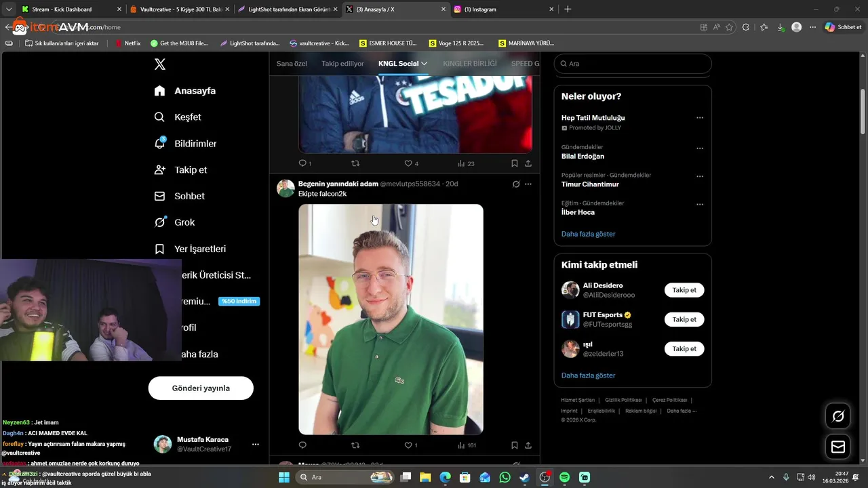Follow FUT Esports with Takip et
The width and height of the screenshot is (868, 488).
click(684, 319)
